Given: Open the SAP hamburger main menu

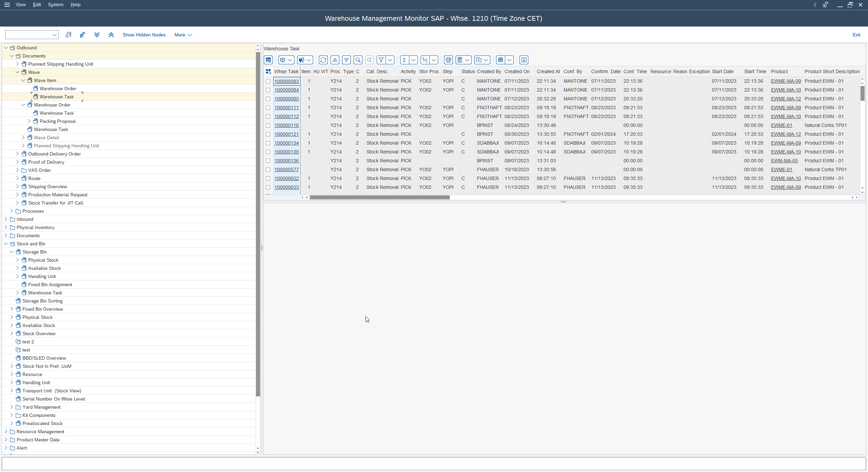Looking at the screenshot, I should pos(7,4).
